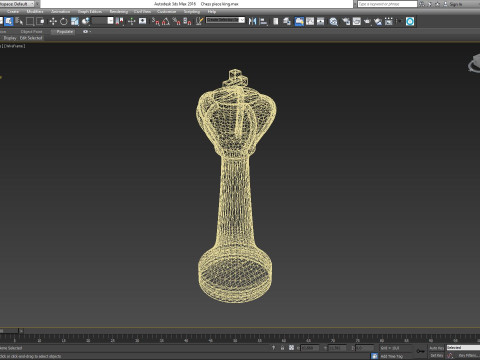Click the Set Key button
480x360 pixels.
pos(436,356)
